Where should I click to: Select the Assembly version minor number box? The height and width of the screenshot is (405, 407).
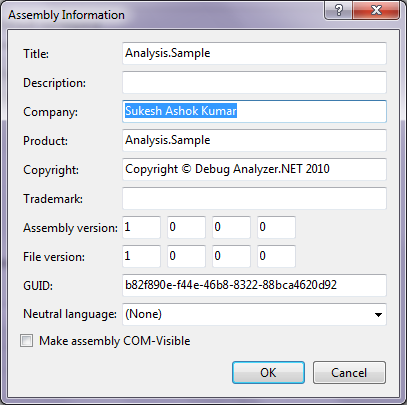coord(186,227)
